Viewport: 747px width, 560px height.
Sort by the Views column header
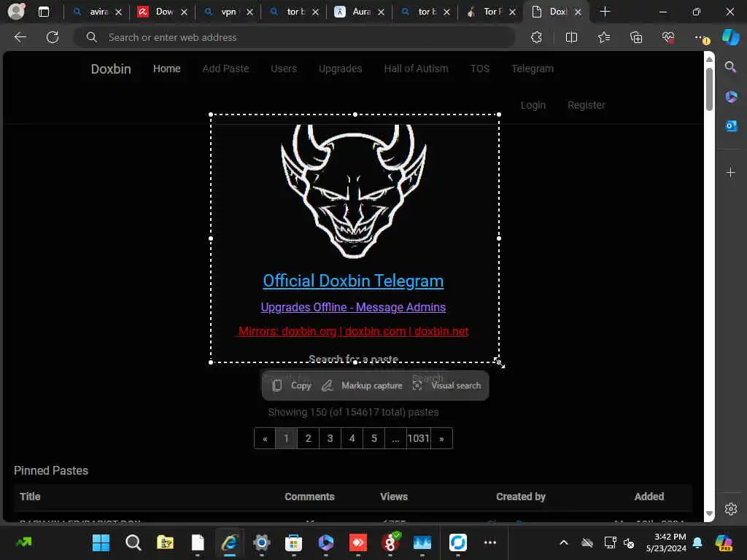[x=394, y=497]
